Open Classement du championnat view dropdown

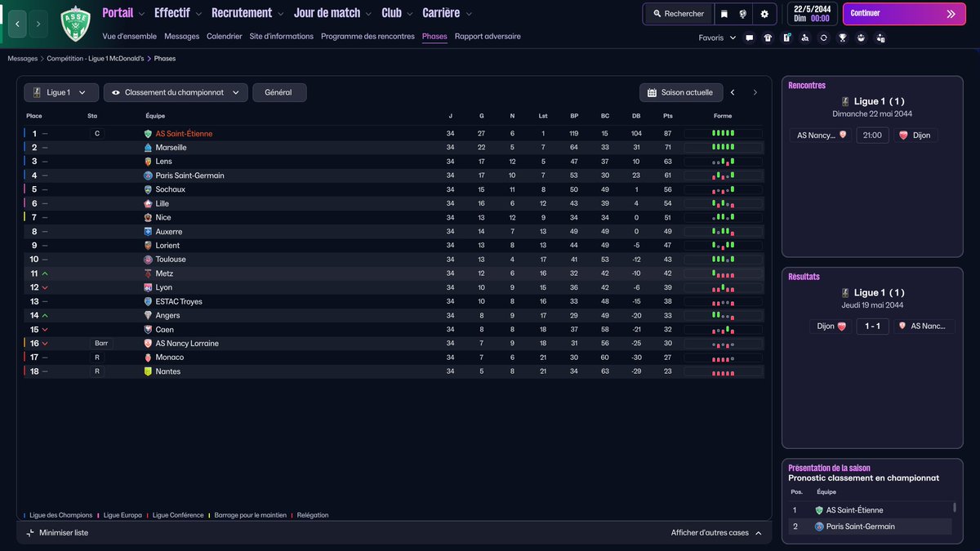click(176, 93)
